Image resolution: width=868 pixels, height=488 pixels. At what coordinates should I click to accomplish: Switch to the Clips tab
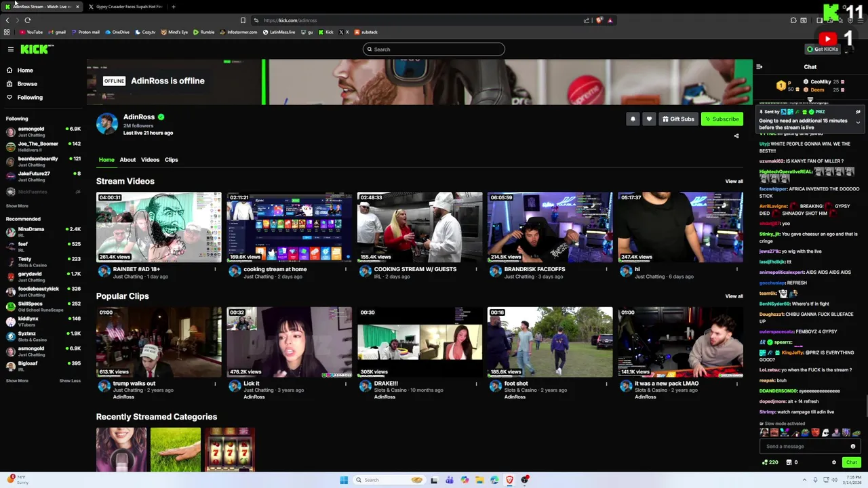coord(171,160)
